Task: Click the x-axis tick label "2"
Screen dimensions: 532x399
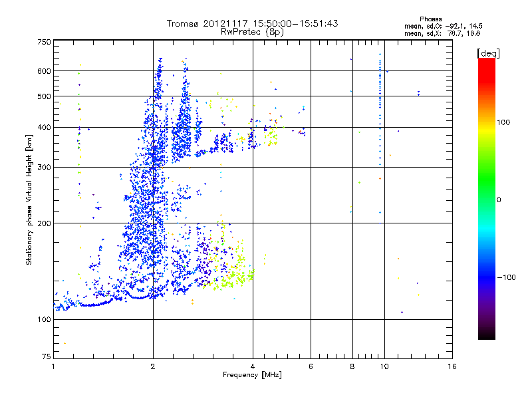Action: (x=153, y=366)
